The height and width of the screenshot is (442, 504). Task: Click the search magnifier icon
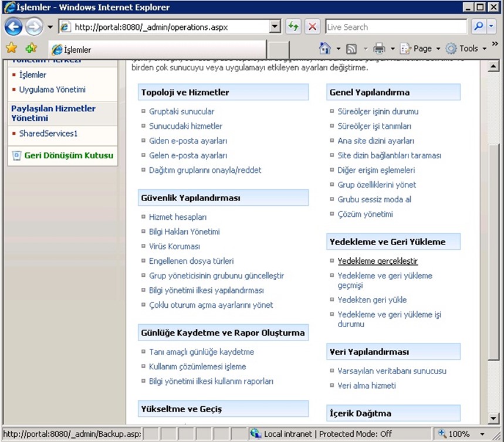[478, 27]
